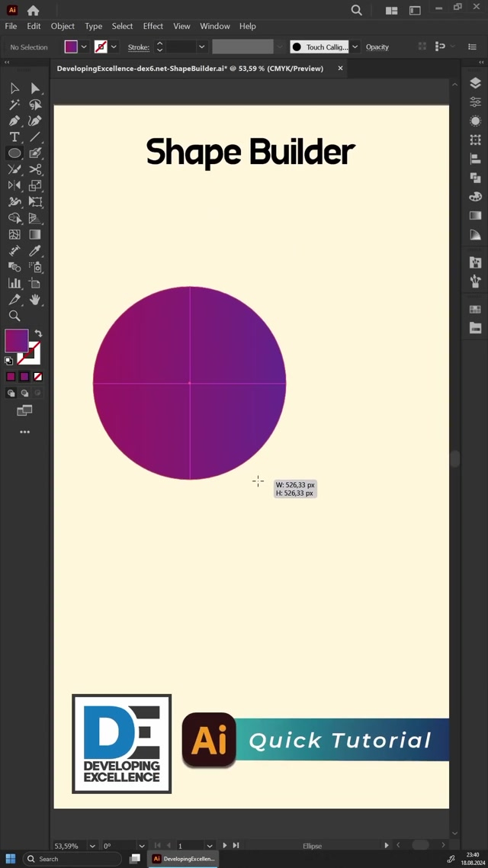Click the large gradient Fill swatch
The width and height of the screenshot is (488, 868).
click(16, 340)
